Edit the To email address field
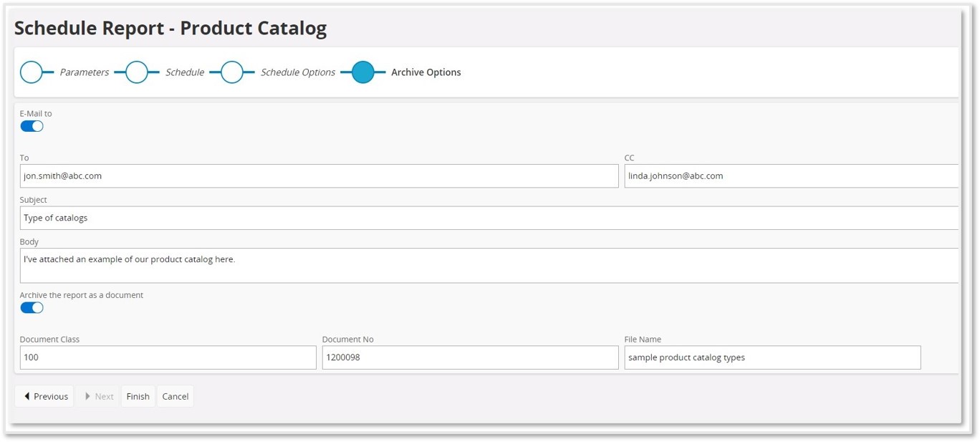The width and height of the screenshot is (980, 442). pyautogui.click(x=319, y=176)
